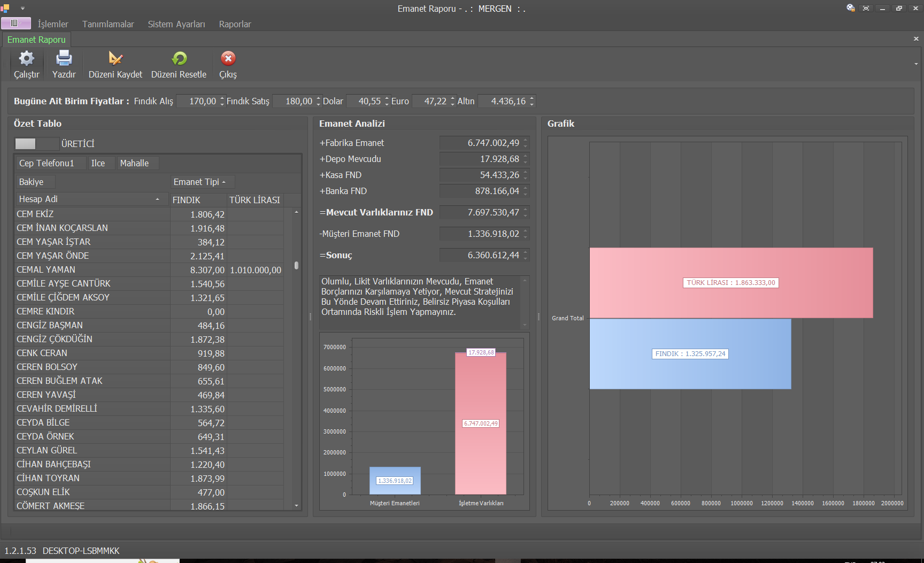The image size is (924, 563).
Task: Click the Fındık Alış price field
Action: 198,101
